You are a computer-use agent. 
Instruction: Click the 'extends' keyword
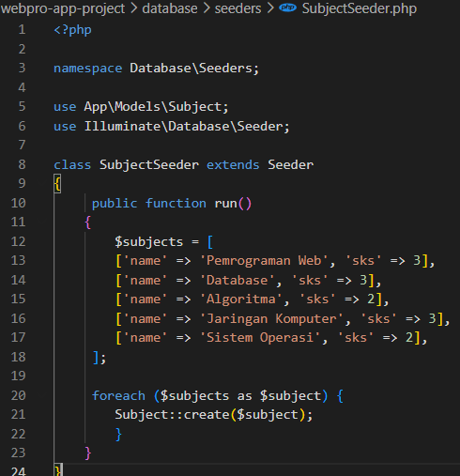[x=233, y=165]
